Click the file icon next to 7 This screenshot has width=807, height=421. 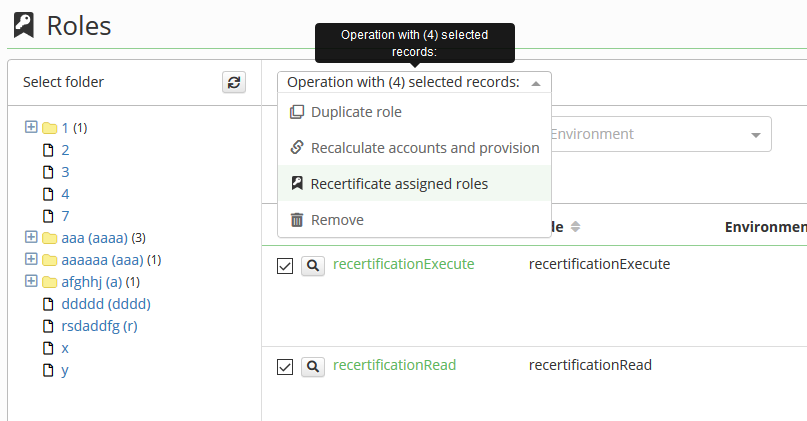tap(48, 216)
